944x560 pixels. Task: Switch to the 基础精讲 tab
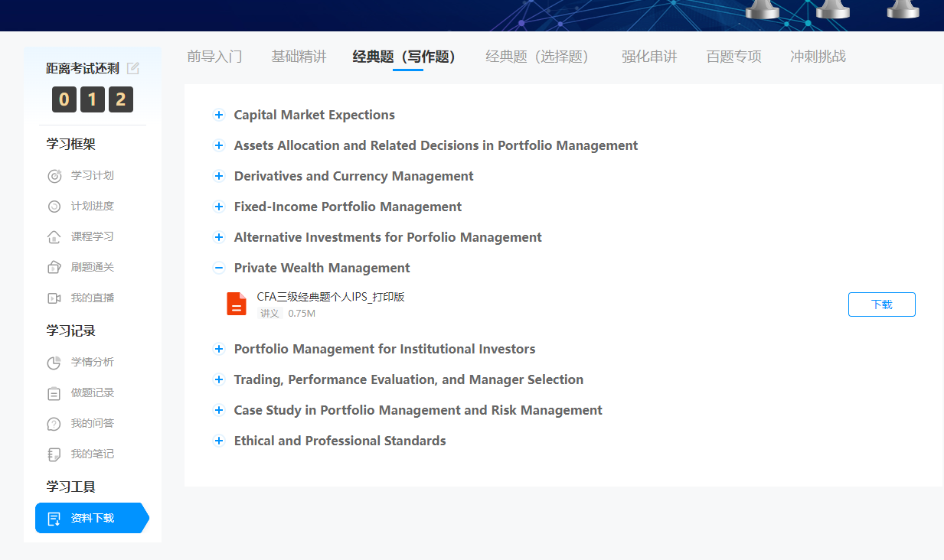click(x=299, y=57)
